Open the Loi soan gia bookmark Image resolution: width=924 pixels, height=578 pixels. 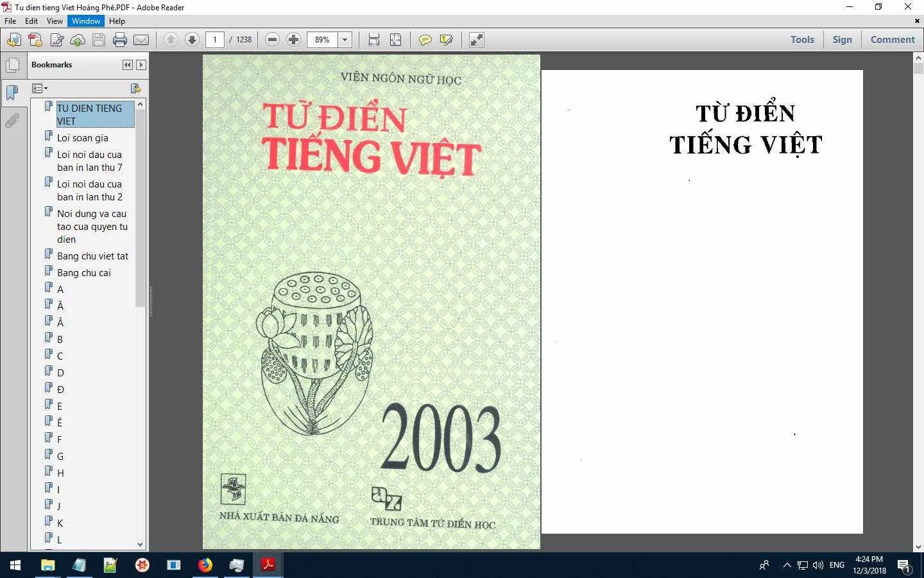click(82, 137)
